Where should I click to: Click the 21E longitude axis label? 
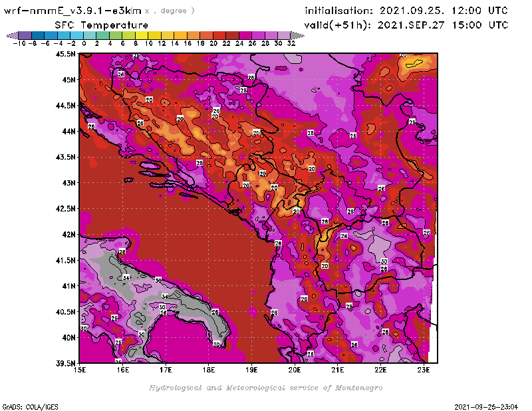338,370
